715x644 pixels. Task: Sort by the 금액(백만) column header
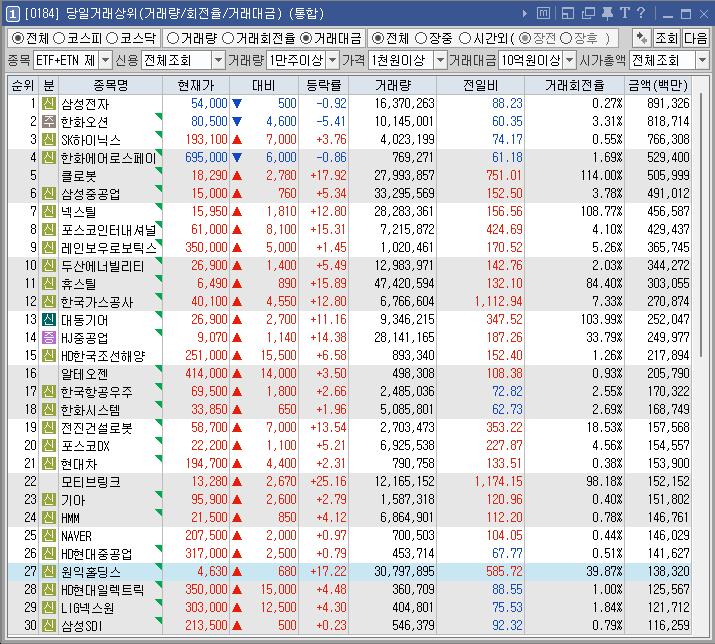coord(658,85)
